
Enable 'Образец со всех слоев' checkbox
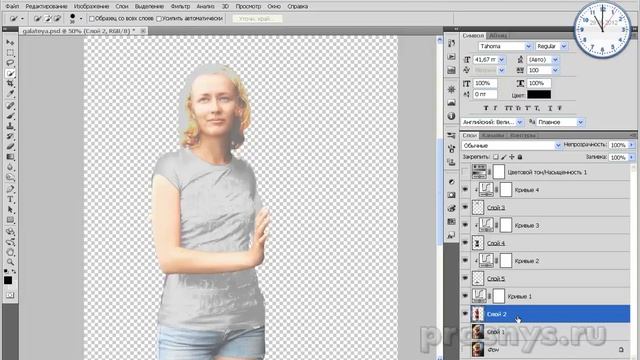(91, 19)
